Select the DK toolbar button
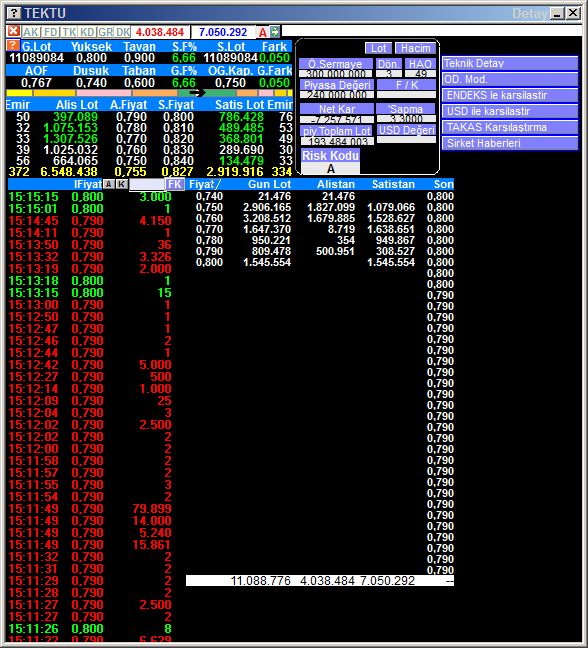Viewport: 588px width, 648px height. [123, 32]
